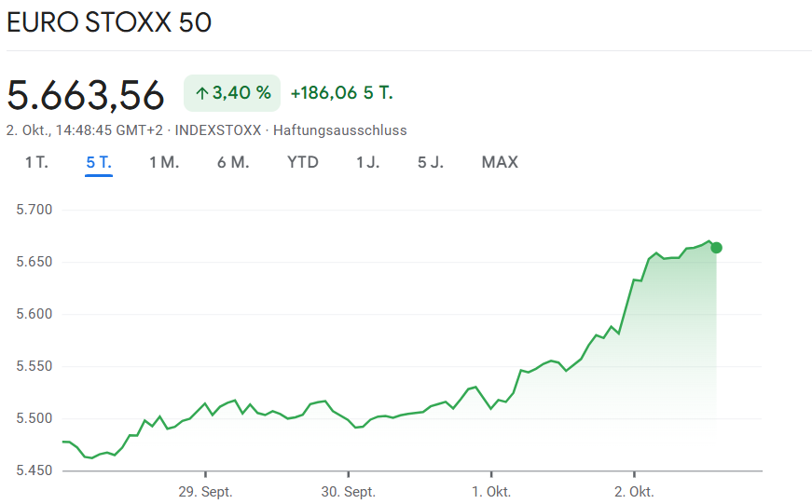This screenshot has width=812, height=504.
Task: Open the Haftungsausschluss disclaimer link
Action: pos(340,130)
